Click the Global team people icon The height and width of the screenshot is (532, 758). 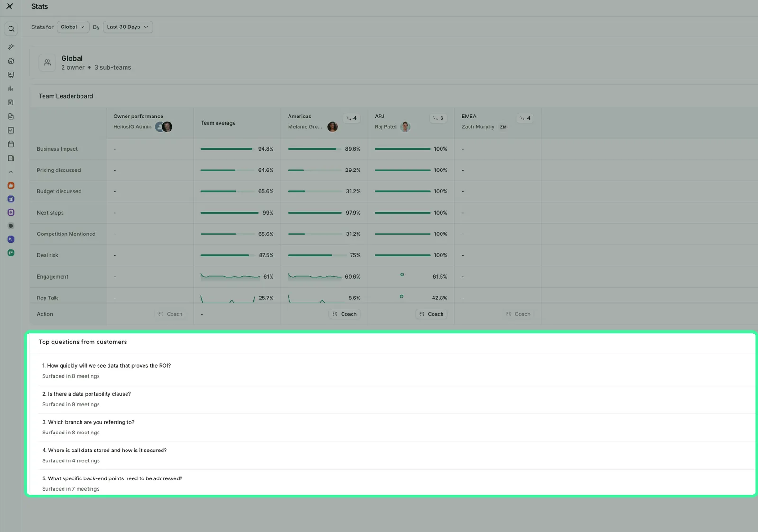point(47,63)
